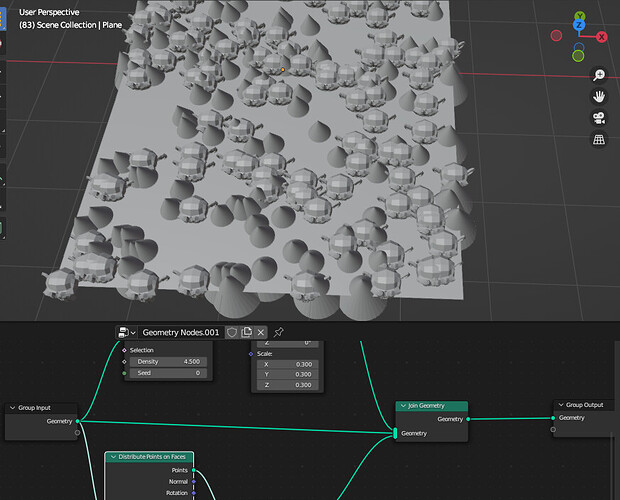The width and height of the screenshot is (620, 500).
Task: Collapse the Distribute Points on Faces node
Action: pyautogui.click(x=113, y=457)
